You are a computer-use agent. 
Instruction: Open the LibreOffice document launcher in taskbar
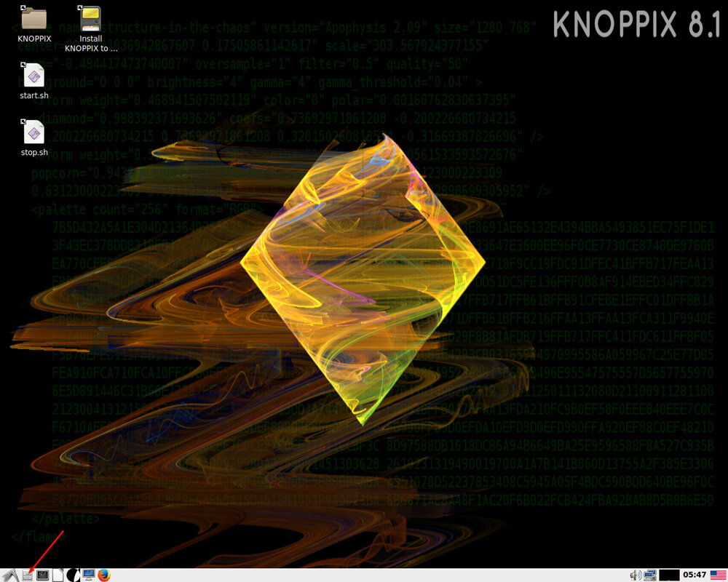(58, 575)
